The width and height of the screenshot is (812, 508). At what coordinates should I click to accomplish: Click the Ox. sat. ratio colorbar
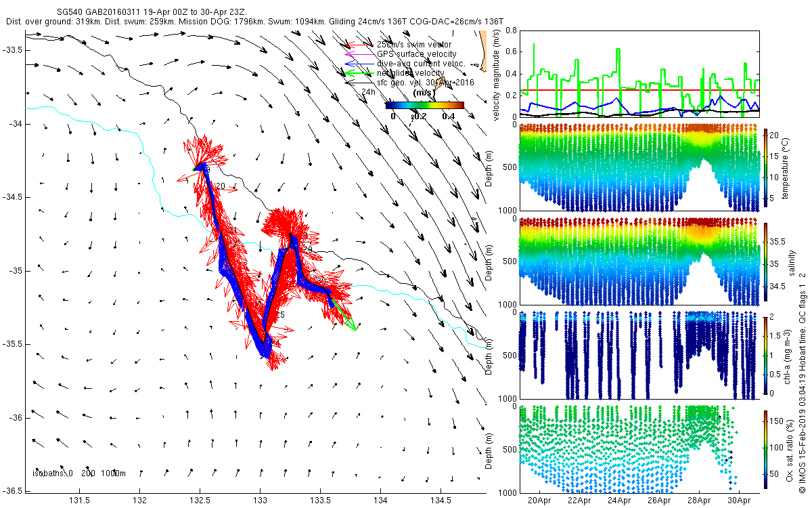(766, 448)
